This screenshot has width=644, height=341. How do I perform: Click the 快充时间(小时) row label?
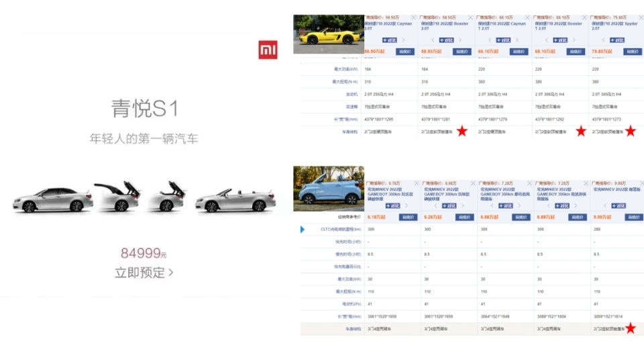[x=348, y=242]
